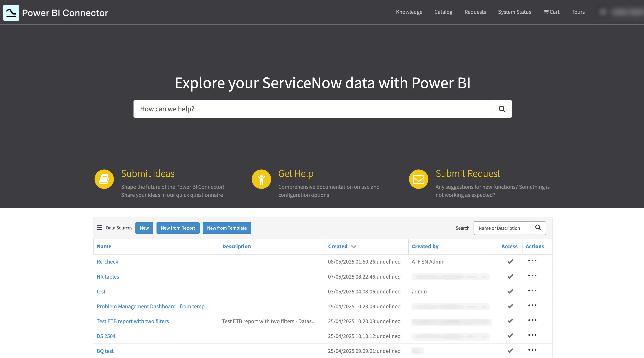Open the actions menu for the test row
The height and width of the screenshot is (358, 644).
pyautogui.click(x=532, y=291)
